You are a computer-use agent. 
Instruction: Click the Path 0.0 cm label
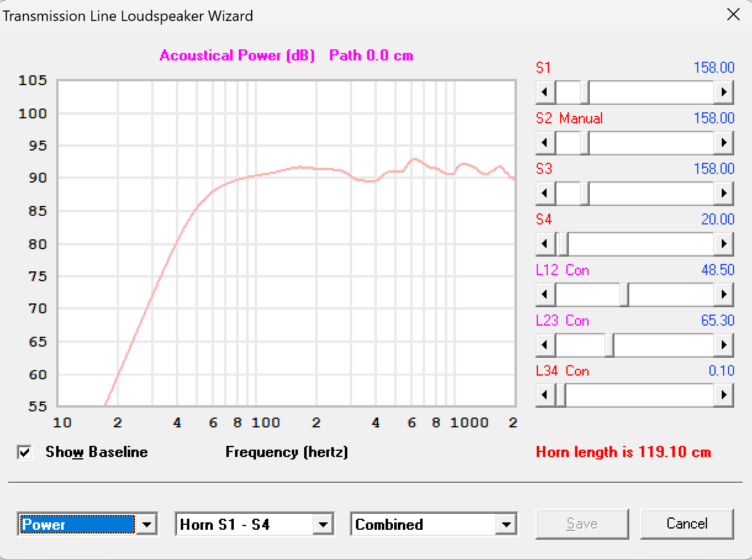[371, 56]
